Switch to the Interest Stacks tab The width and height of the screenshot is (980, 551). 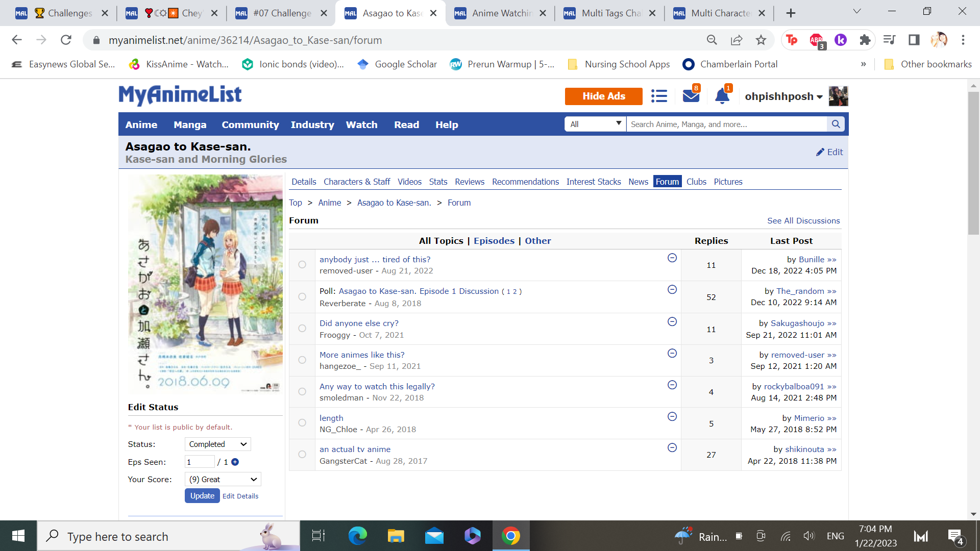[594, 182]
